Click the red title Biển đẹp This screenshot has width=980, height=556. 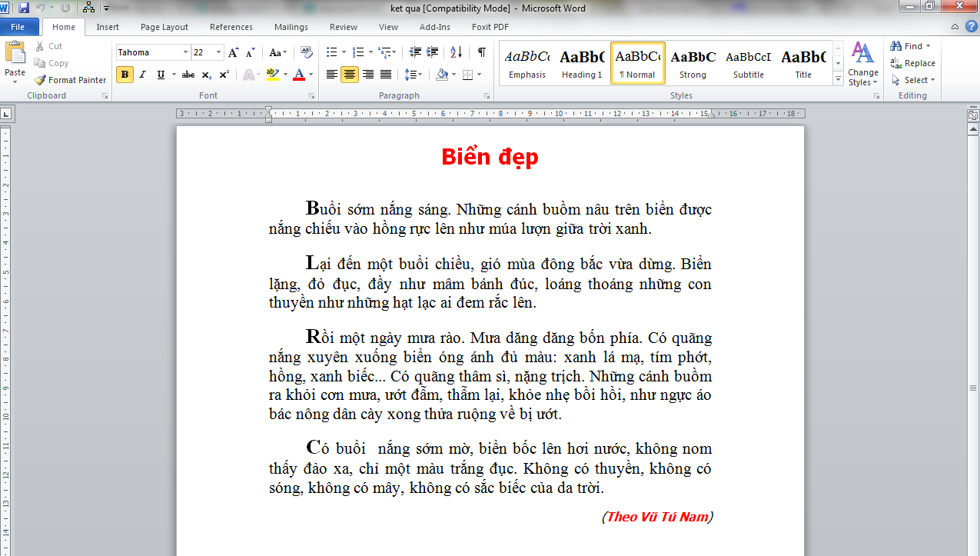[x=490, y=157]
